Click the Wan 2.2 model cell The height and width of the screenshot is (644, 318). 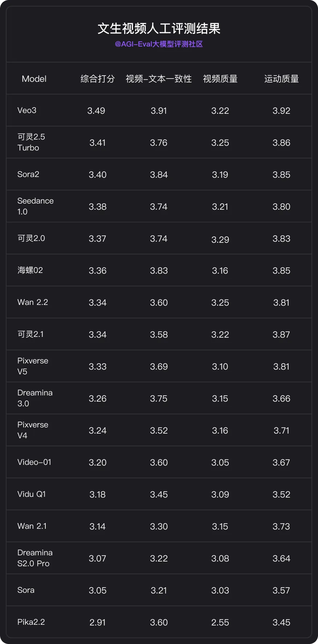[x=33, y=302]
